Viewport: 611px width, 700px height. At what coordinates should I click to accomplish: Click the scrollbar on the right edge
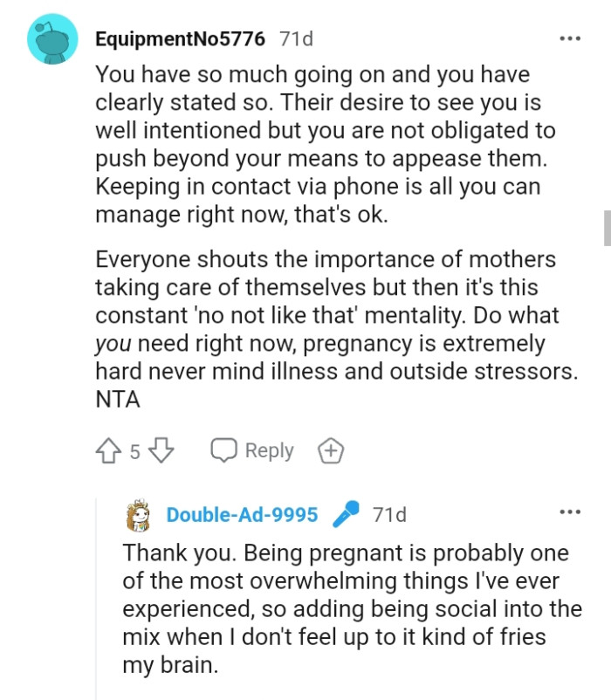point(606,221)
